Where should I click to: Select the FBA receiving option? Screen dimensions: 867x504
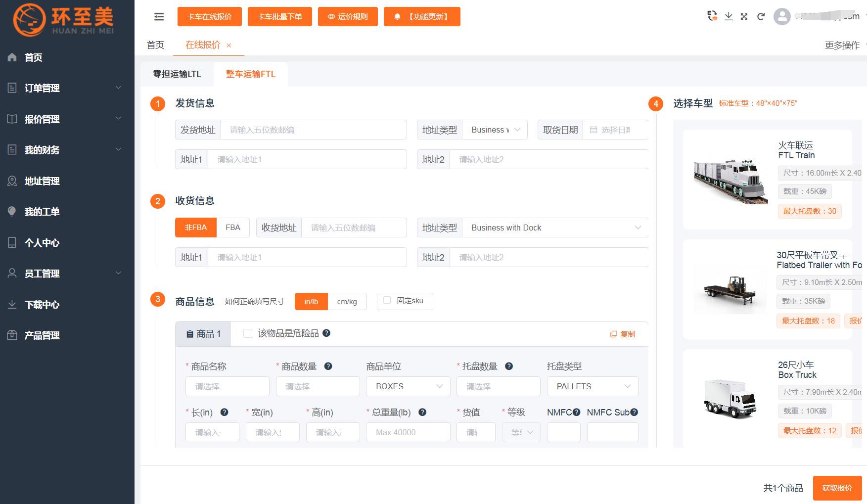click(x=233, y=228)
